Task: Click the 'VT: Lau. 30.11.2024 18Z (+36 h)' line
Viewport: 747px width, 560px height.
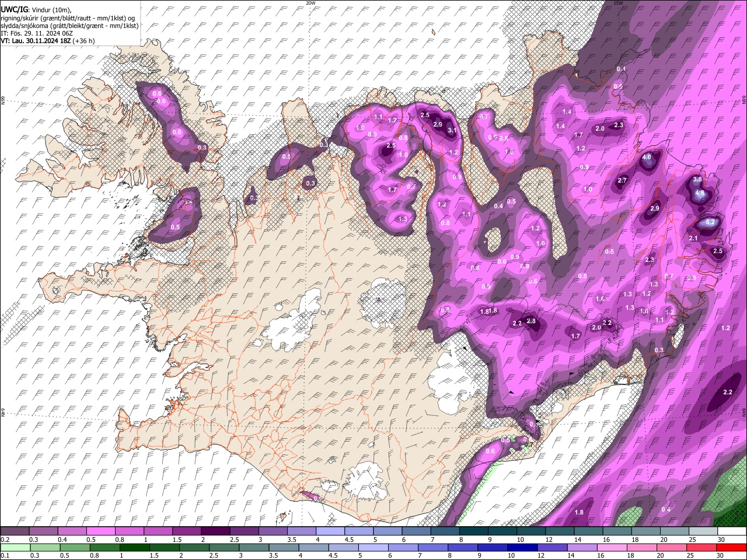Action: click(x=48, y=41)
